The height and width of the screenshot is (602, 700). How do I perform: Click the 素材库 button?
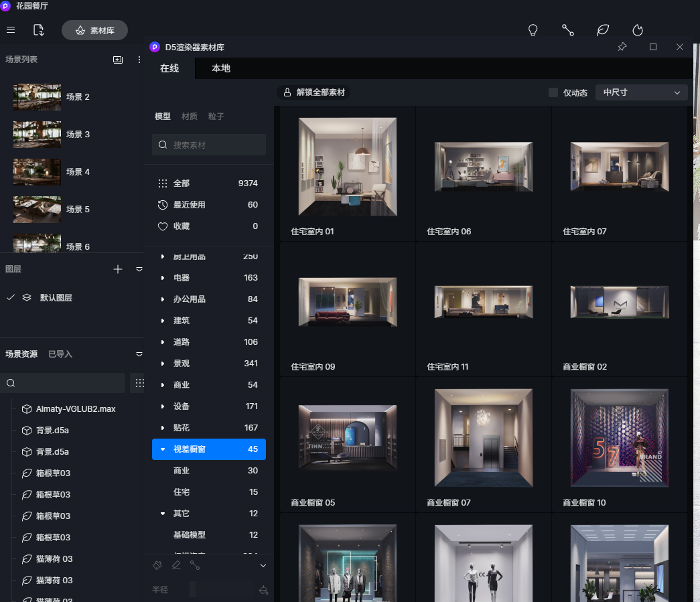94,30
